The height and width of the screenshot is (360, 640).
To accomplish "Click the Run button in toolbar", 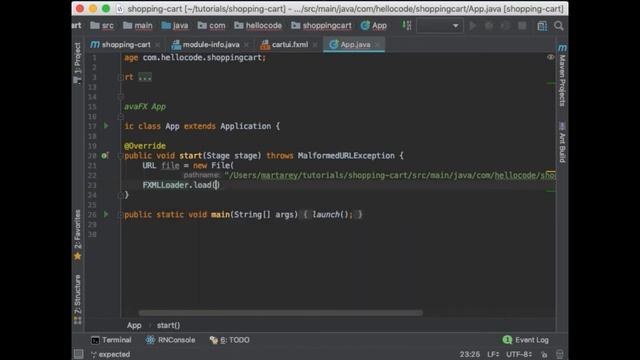I will 473,26.
